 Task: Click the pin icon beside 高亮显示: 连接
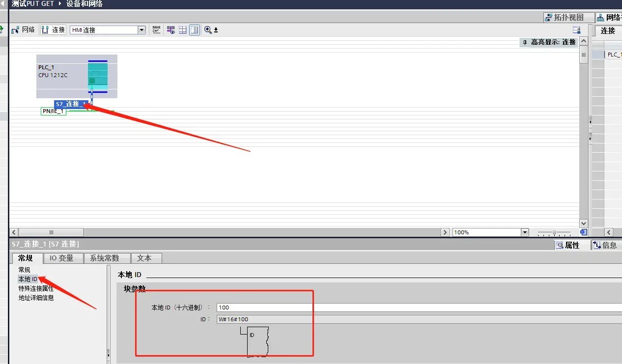pyautogui.click(x=525, y=43)
